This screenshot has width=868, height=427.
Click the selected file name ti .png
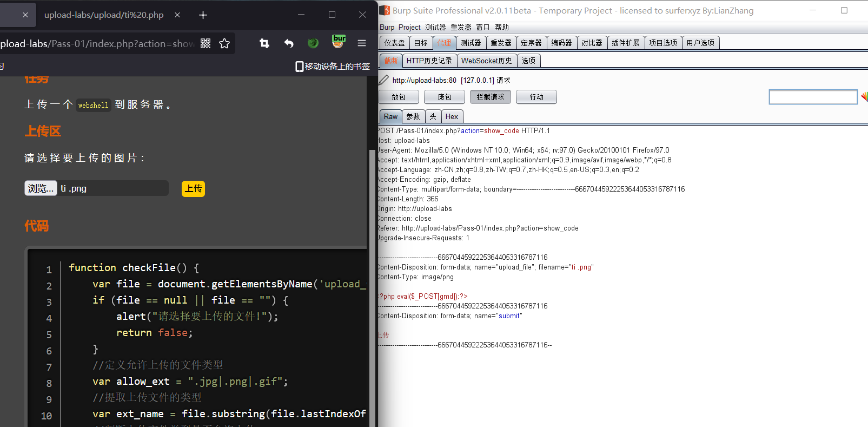[74, 188]
